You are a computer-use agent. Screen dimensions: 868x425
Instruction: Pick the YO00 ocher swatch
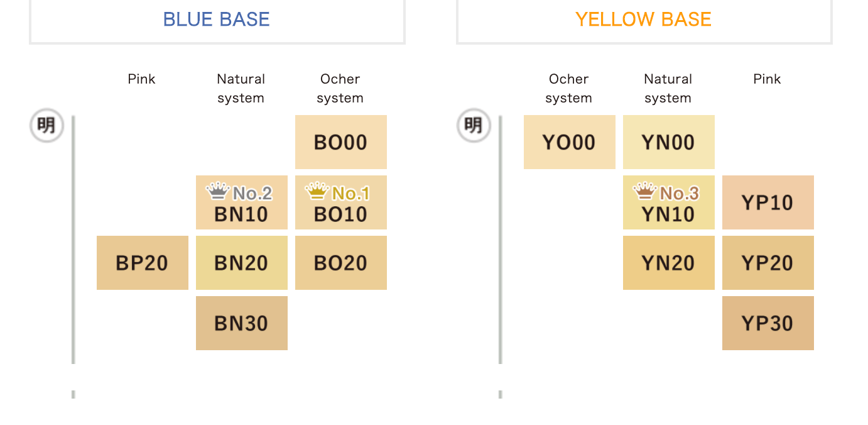point(569,142)
